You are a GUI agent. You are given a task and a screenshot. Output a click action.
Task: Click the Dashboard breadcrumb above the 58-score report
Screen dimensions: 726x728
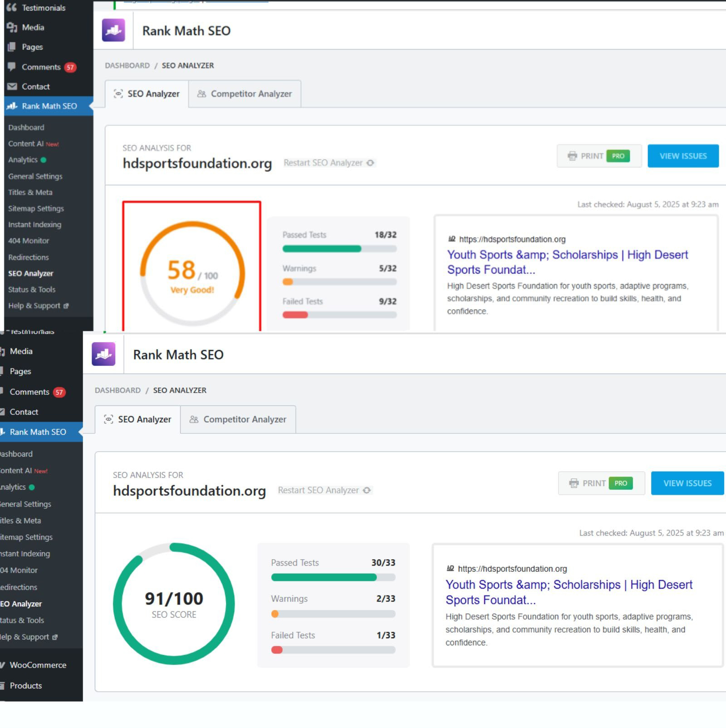[x=127, y=65]
